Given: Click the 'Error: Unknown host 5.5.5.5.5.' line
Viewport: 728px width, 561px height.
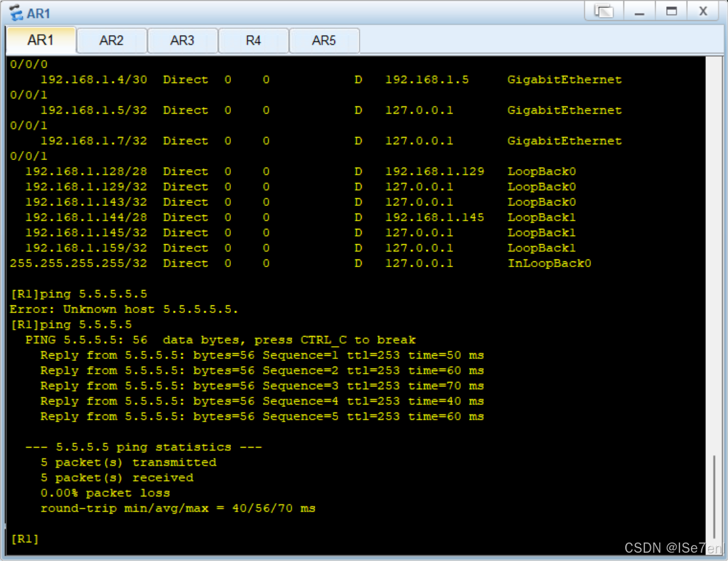Looking at the screenshot, I should [x=124, y=309].
